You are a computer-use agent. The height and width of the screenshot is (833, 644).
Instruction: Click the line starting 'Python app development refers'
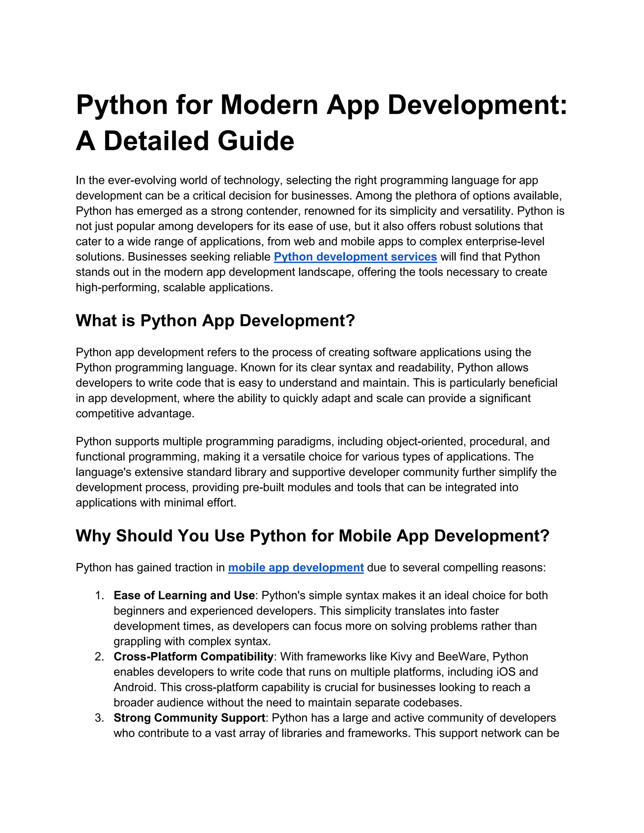point(303,352)
